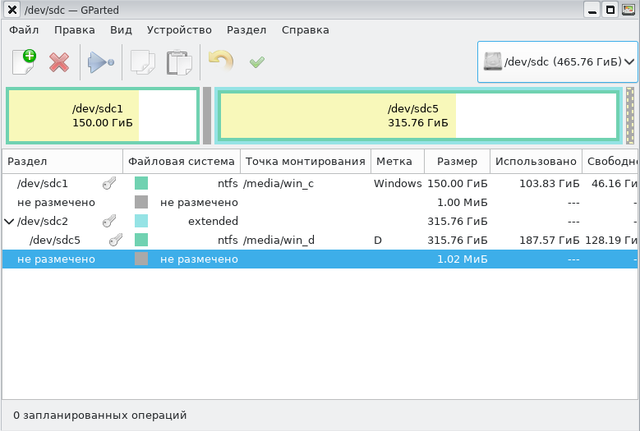Sort by Точка монтирования column header
This screenshot has height=431, width=640.
[305, 161]
